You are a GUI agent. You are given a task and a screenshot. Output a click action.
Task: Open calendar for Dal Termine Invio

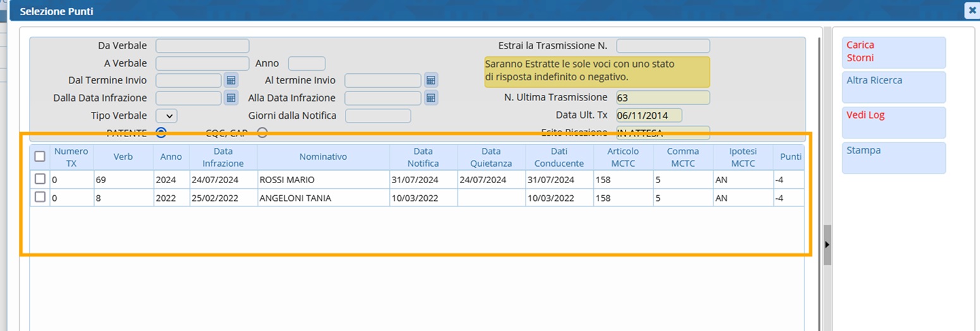click(231, 80)
